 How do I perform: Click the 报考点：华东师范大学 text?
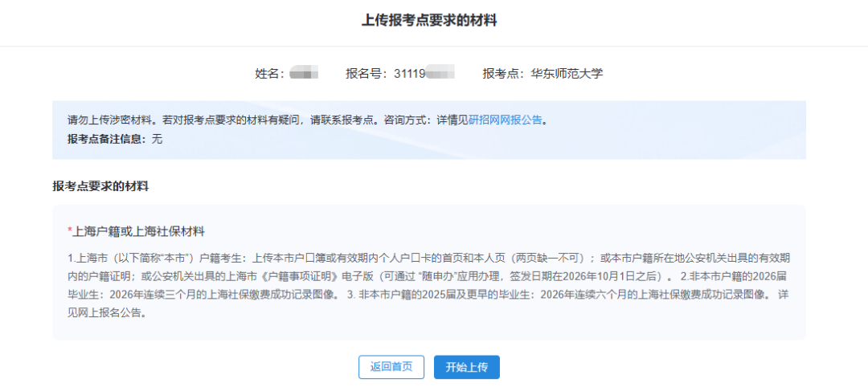coord(543,74)
